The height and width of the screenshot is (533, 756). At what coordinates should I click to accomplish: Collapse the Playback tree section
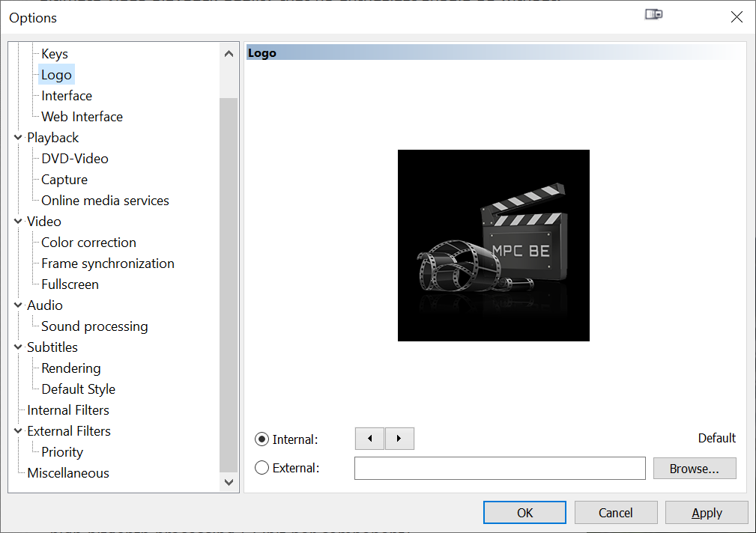coord(18,137)
